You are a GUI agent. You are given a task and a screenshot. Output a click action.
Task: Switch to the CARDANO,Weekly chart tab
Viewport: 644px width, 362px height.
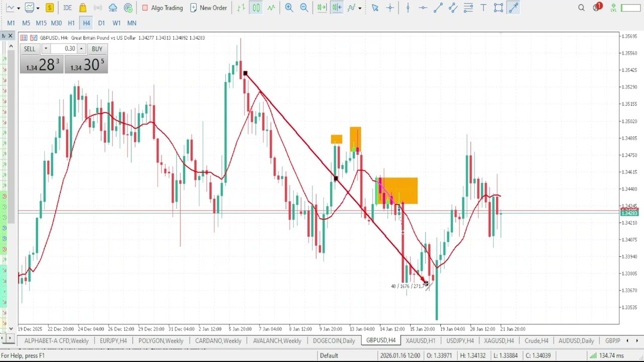[x=218, y=341]
